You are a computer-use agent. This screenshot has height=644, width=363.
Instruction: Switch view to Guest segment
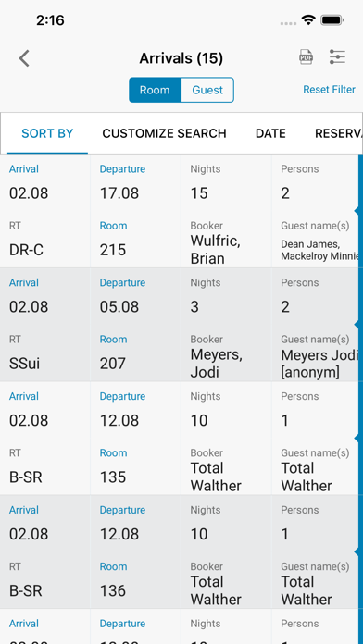click(207, 90)
